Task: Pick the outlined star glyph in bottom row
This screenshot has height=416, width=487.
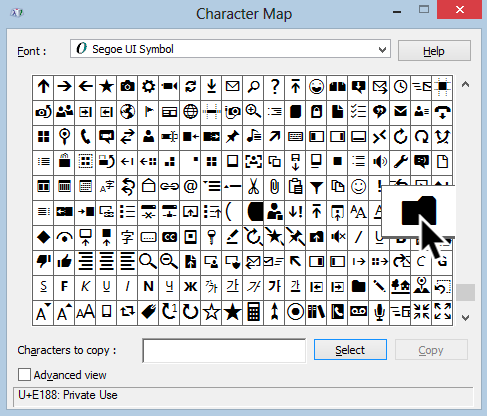Action: pyautogui.click(x=211, y=312)
